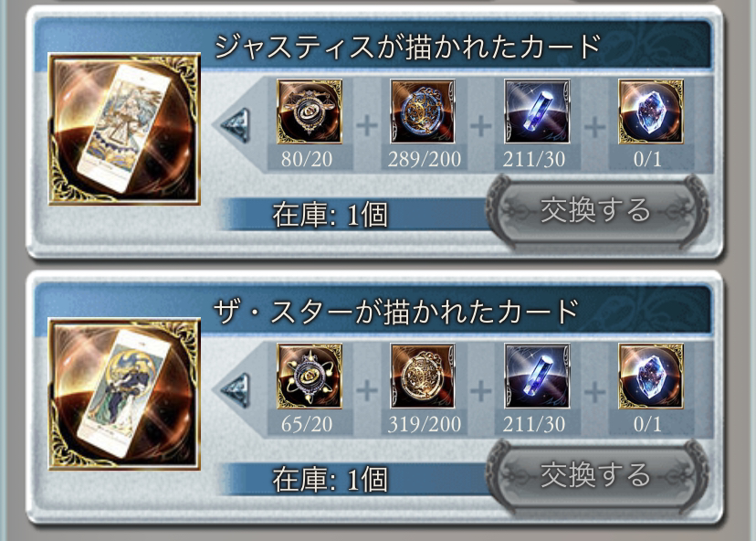Click the diamond arrow in Justice row

pos(236,125)
